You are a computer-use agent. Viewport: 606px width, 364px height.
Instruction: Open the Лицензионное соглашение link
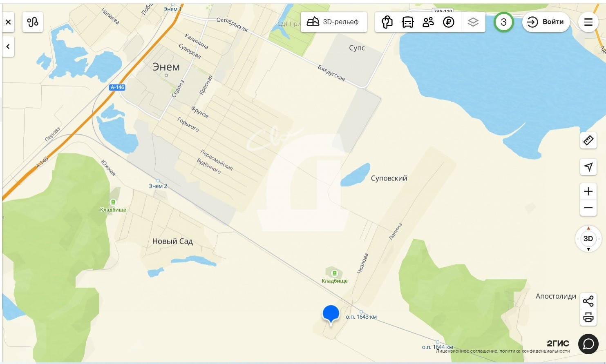click(x=466, y=351)
